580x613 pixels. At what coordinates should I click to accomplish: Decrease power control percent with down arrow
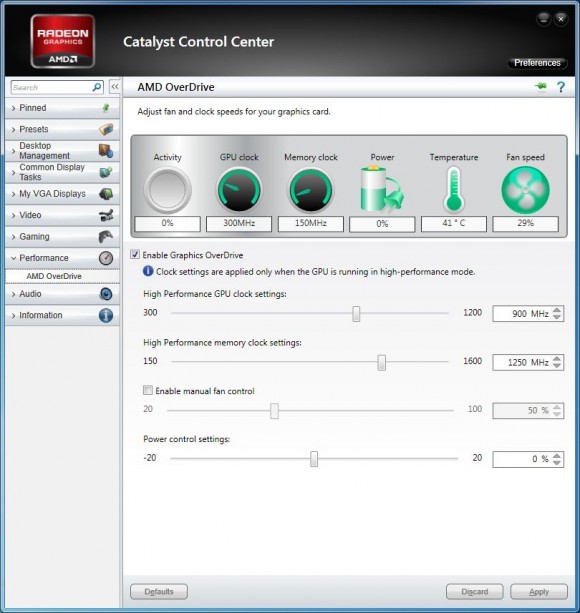(x=557, y=462)
